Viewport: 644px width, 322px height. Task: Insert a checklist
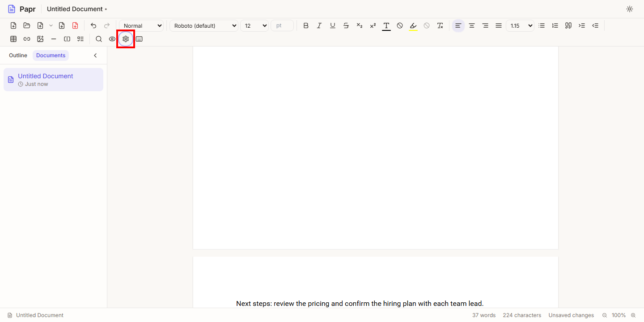[x=80, y=39]
